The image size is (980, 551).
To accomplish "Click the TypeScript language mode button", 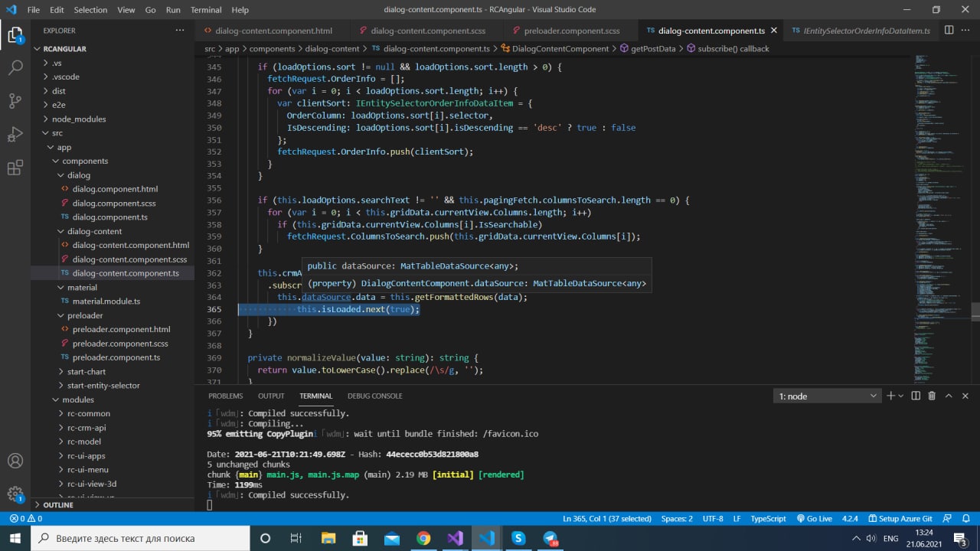I will coord(768,518).
